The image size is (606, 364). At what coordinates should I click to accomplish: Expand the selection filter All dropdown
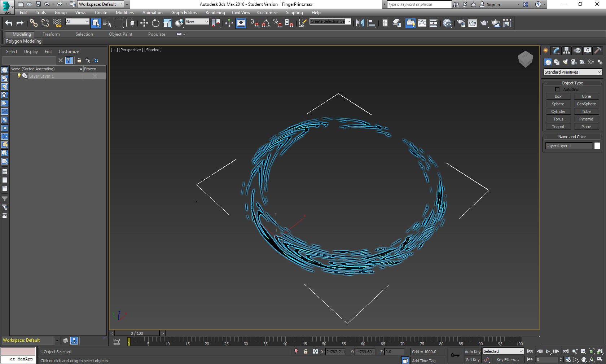pos(77,22)
